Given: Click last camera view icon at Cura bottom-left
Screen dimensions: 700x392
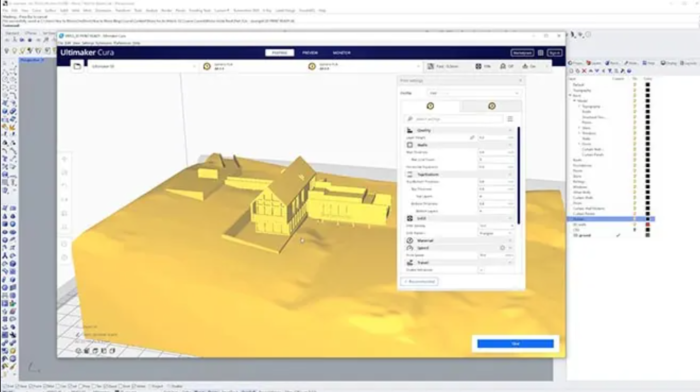Looking at the screenshot, I should click(112, 351).
